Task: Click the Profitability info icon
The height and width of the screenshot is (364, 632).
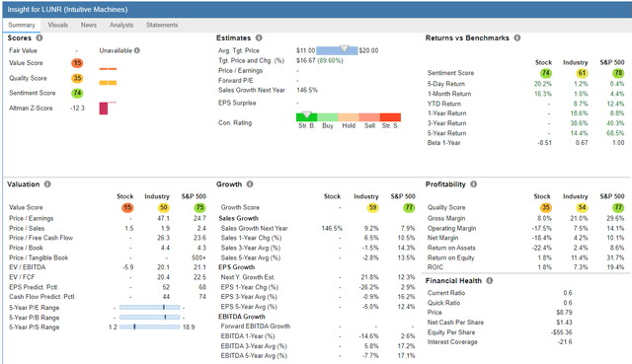Action: pyautogui.click(x=474, y=184)
